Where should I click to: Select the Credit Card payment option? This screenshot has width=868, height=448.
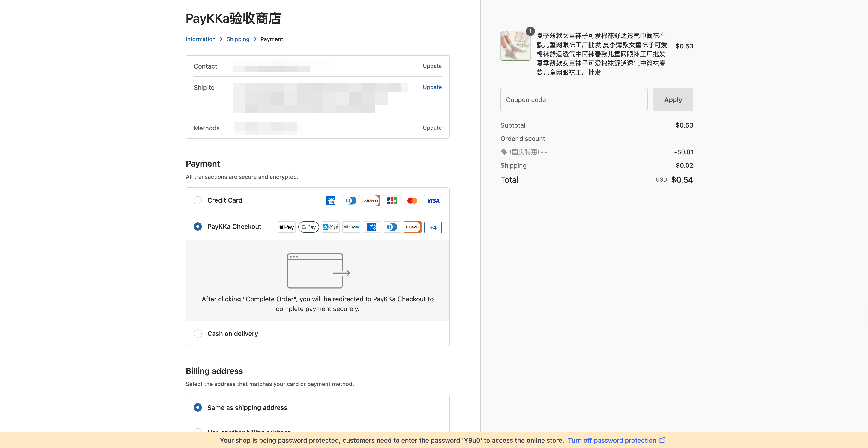coord(198,200)
